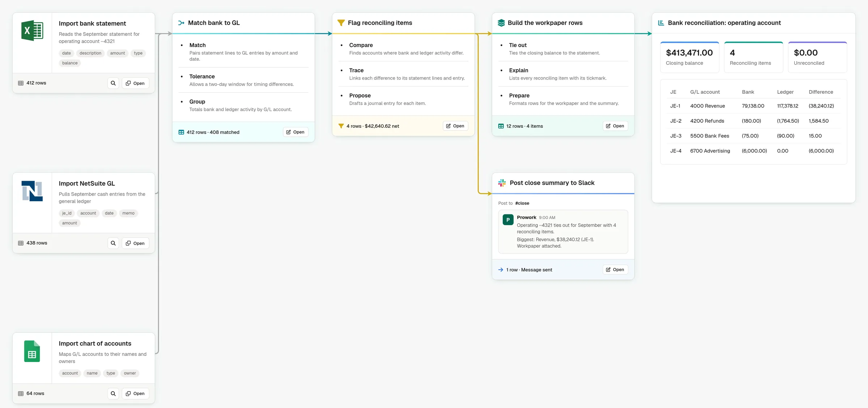Click the Propose step in Flag reconciling items

click(x=403, y=99)
